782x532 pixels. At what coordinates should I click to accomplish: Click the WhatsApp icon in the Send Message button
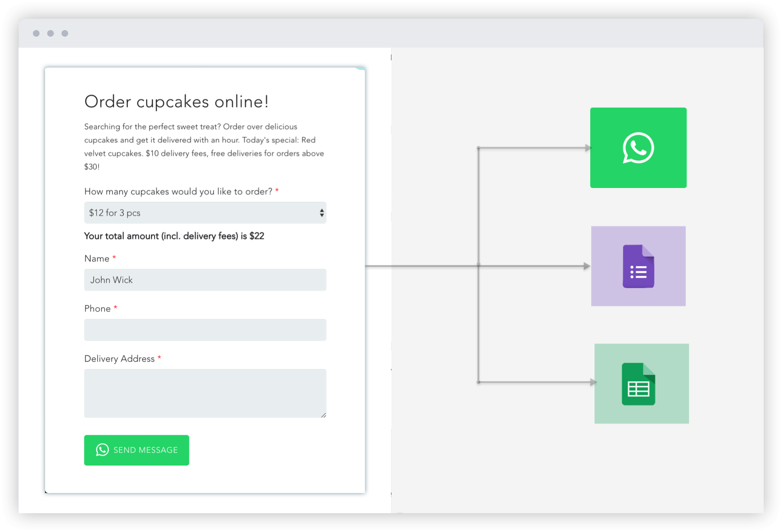click(x=102, y=450)
